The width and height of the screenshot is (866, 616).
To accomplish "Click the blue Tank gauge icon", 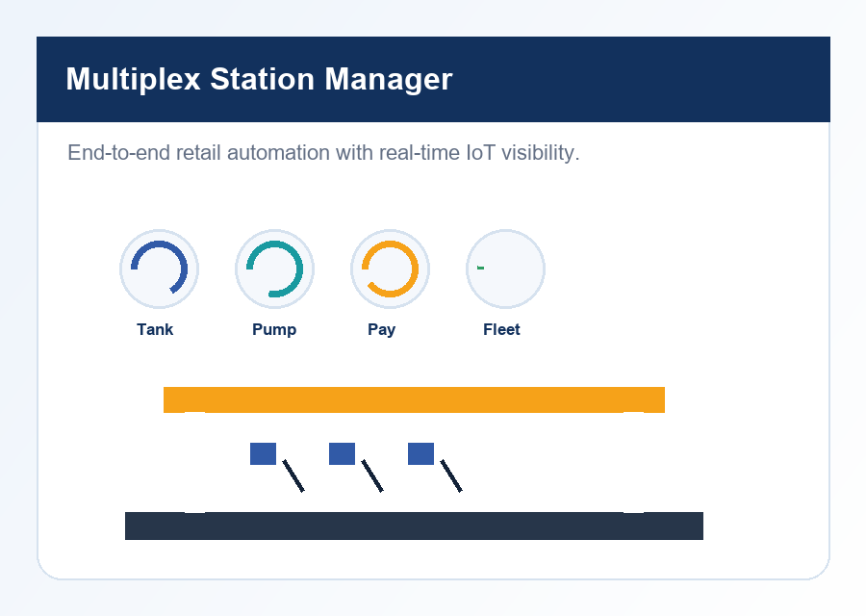I will click(x=159, y=269).
